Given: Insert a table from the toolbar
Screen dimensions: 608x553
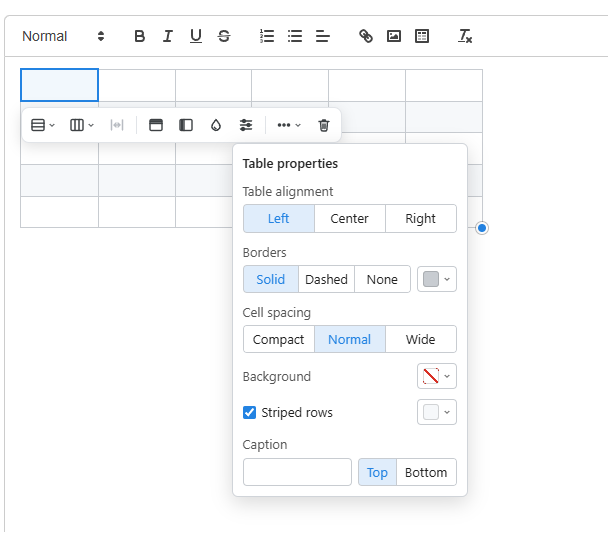Looking at the screenshot, I should 422,36.
